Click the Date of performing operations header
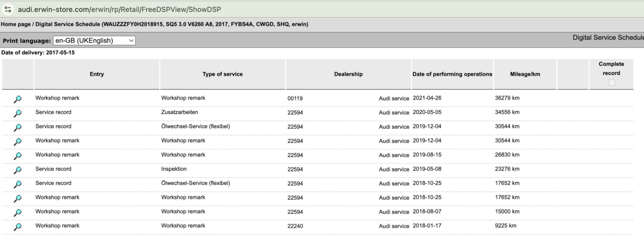The height and width of the screenshot is (243, 644). point(452,74)
